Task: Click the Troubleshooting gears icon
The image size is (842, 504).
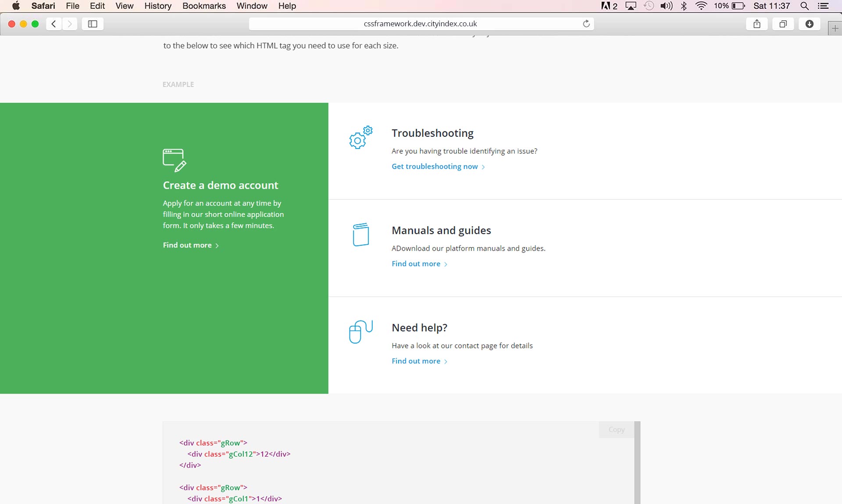Action: coord(360,137)
